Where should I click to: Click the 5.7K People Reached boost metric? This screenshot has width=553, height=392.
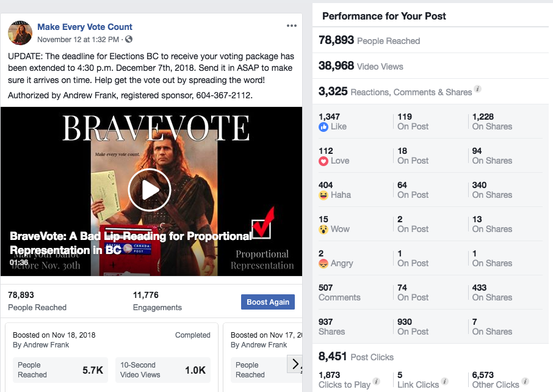click(x=60, y=370)
